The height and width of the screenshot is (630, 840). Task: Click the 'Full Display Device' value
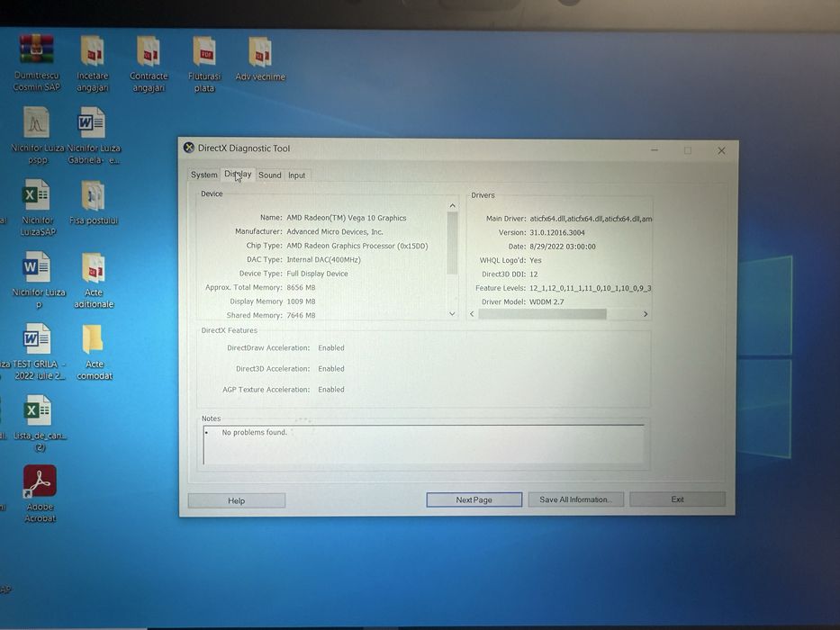click(317, 274)
